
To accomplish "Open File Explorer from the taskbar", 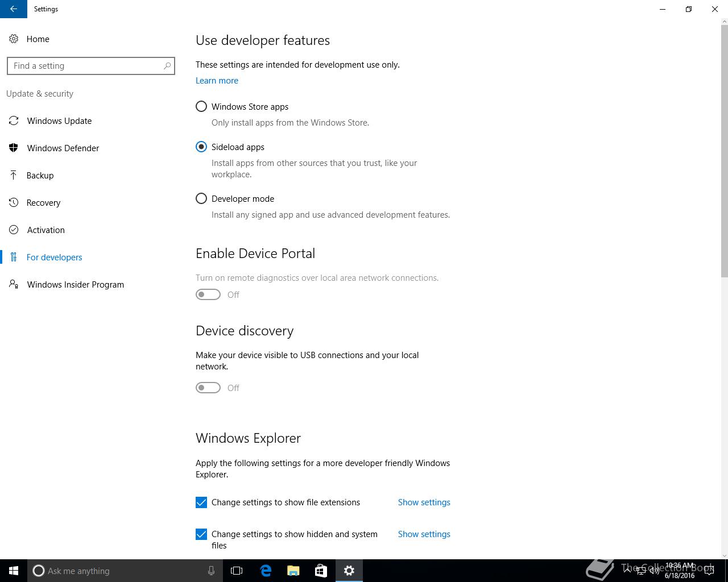I will click(x=293, y=571).
